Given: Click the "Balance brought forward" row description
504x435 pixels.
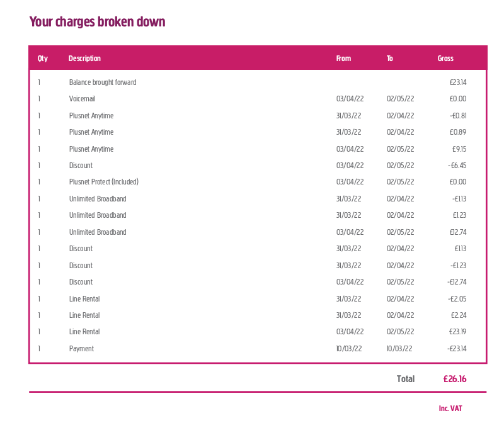Looking at the screenshot, I should click(103, 82).
